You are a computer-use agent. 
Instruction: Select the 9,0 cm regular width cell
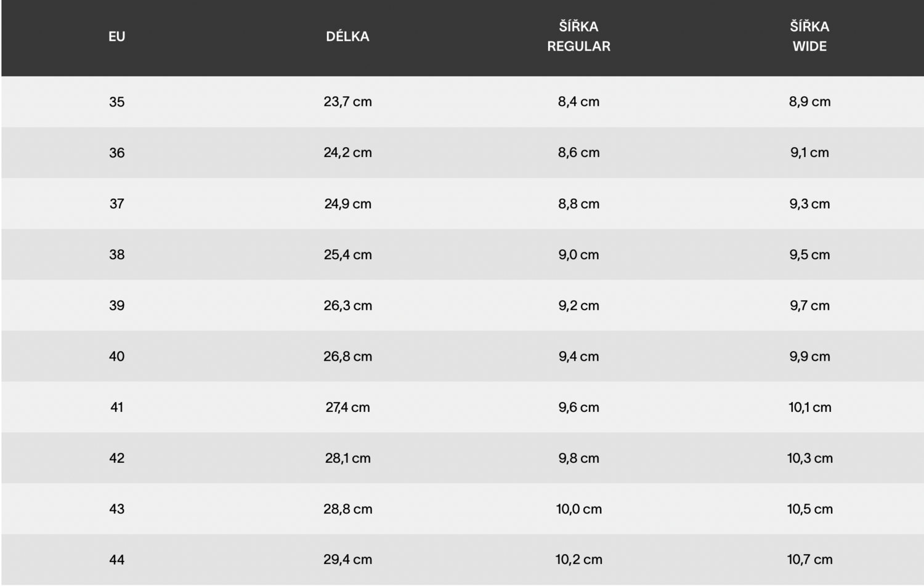[x=578, y=254]
